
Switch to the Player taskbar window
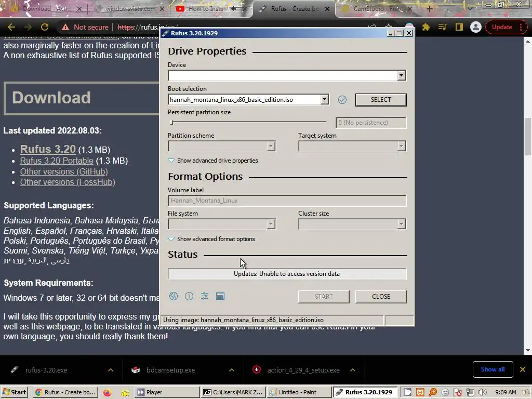click(x=167, y=393)
